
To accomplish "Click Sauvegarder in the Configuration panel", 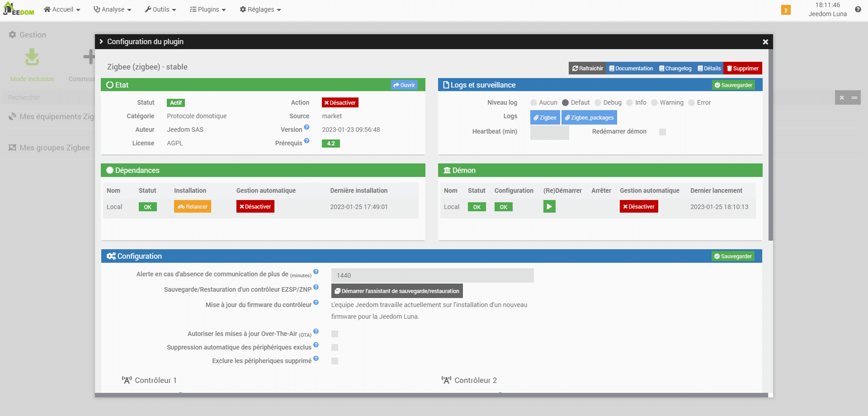I will click(x=733, y=256).
